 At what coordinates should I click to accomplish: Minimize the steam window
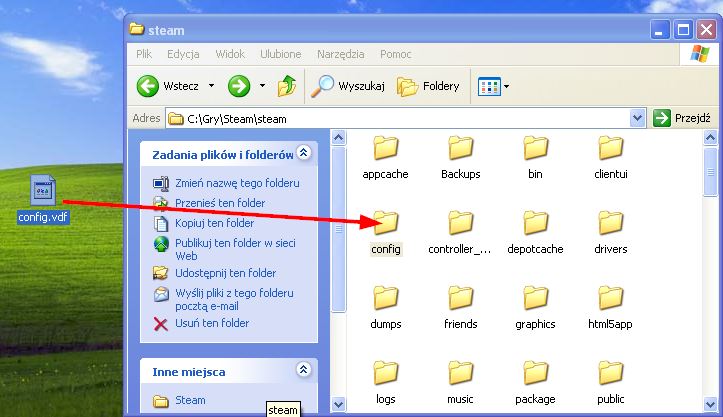point(660,30)
